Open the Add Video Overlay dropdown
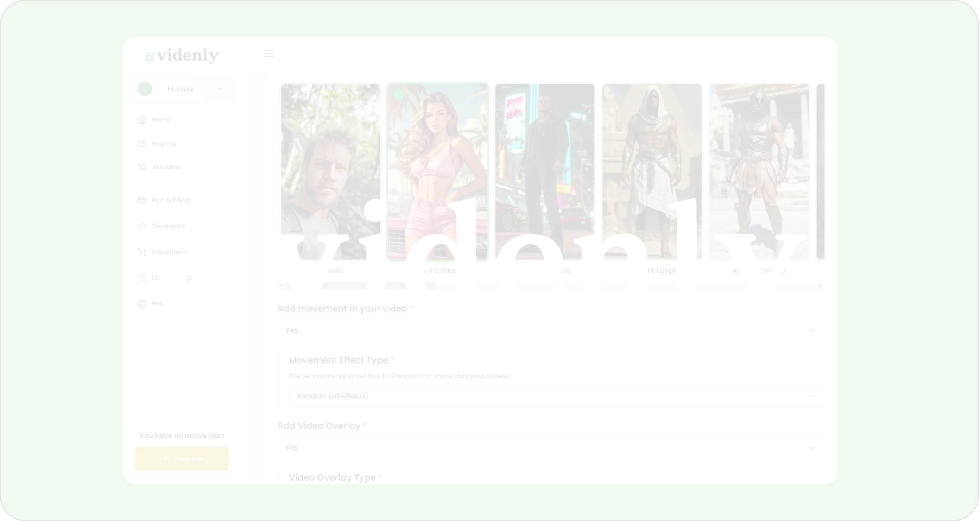This screenshot has width=980, height=521. coord(550,448)
